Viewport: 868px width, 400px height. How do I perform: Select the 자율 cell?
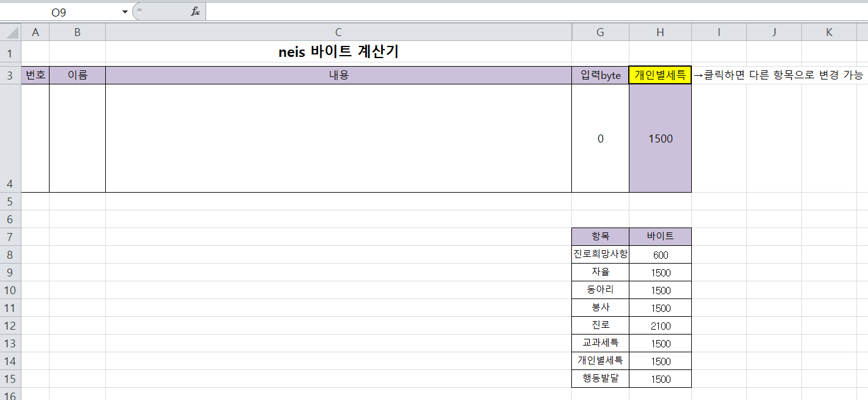pos(600,272)
